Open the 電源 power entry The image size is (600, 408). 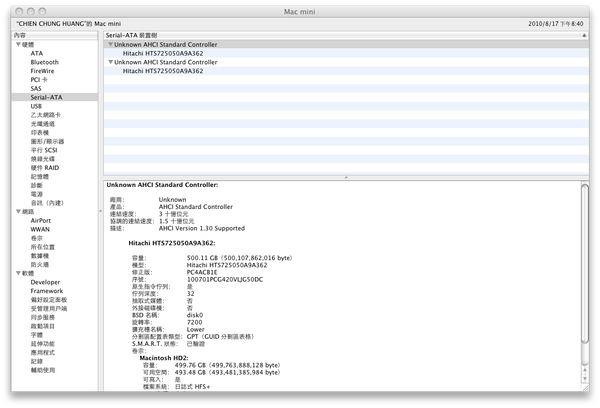point(37,194)
